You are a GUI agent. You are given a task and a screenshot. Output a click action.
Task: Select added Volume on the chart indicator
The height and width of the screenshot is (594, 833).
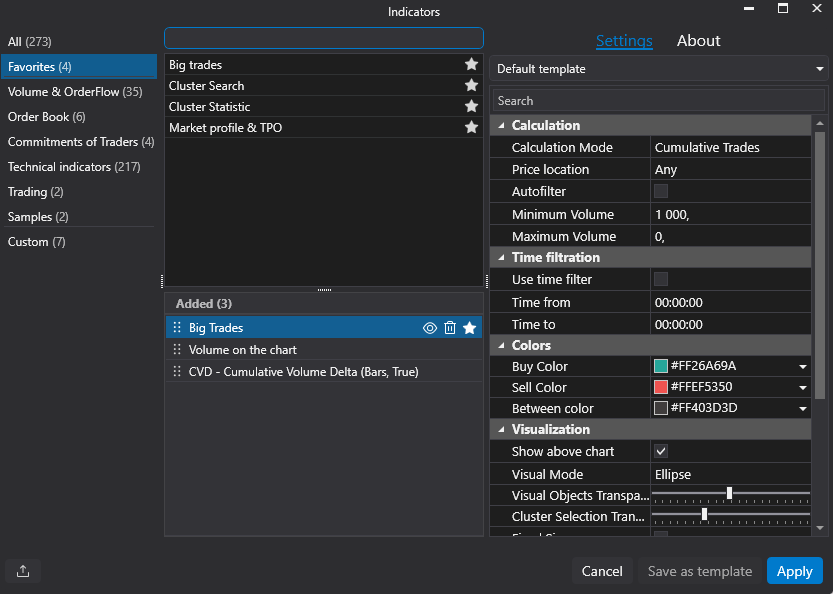tap(324, 350)
